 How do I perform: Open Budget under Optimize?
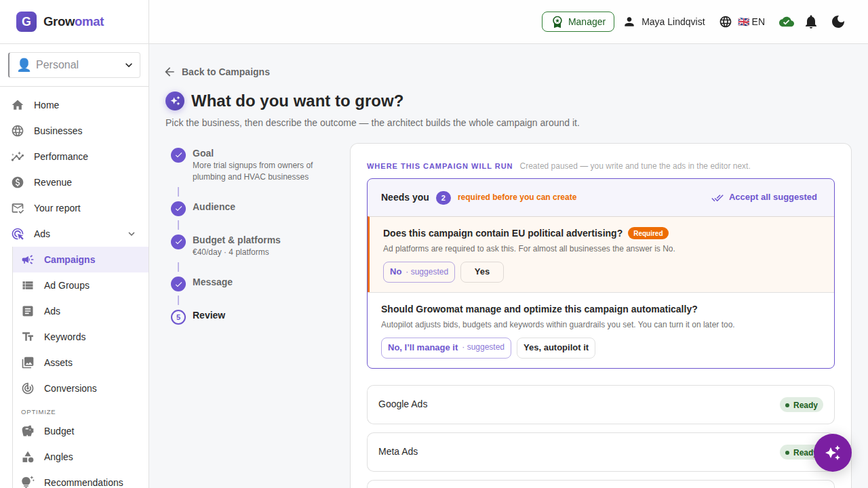coord(81,431)
